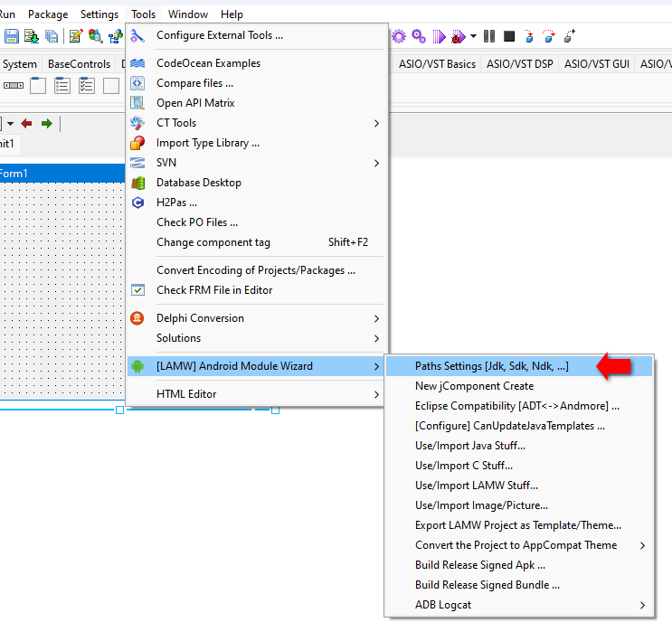Switch to the ASIO/VST Basics tab

[437, 64]
